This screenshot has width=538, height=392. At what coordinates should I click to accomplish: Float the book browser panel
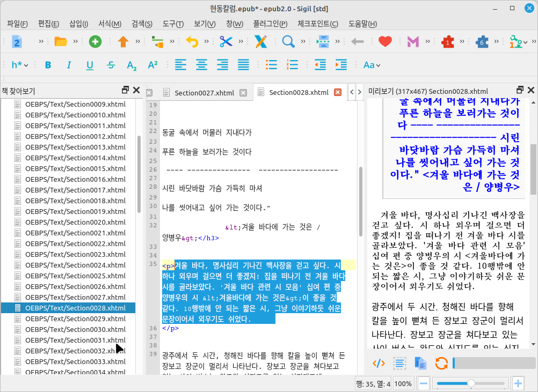[x=125, y=90]
